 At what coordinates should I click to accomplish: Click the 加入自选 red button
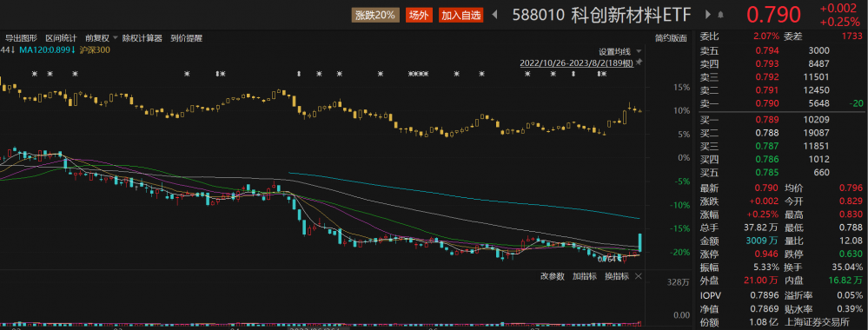click(461, 16)
